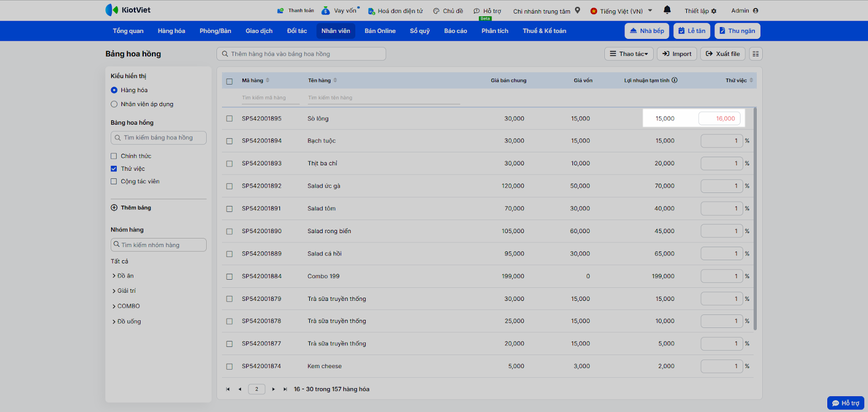
Task: Click the notification bell icon
Action: (x=667, y=10)
